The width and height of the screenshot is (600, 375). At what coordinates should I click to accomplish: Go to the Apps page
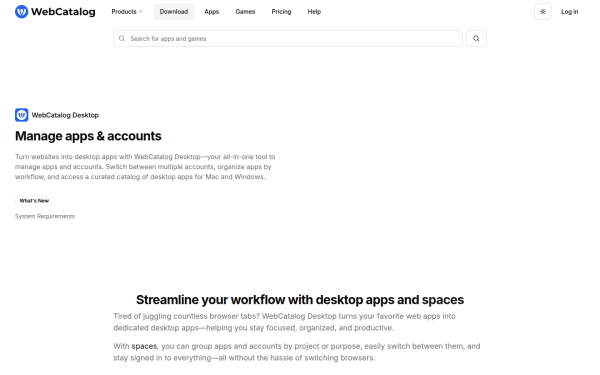(x=212, y=12)
